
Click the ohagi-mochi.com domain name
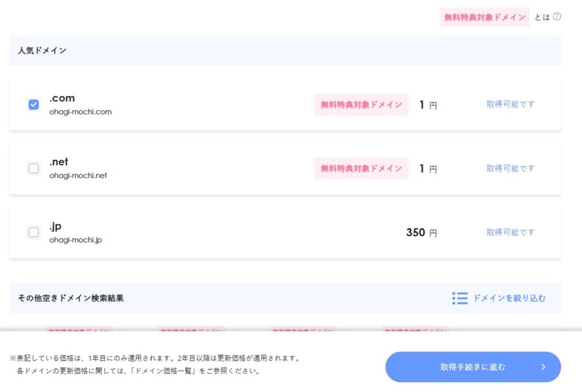coord(80,112)
